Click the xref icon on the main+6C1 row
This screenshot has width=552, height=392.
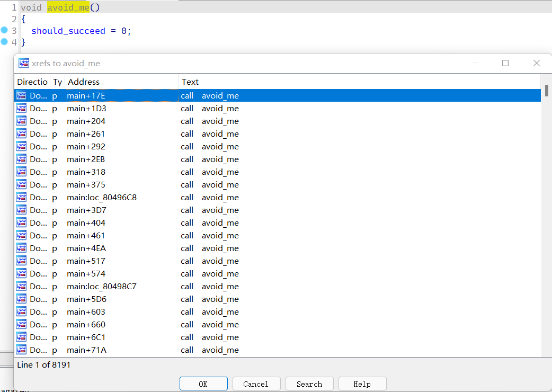[22, 337]
